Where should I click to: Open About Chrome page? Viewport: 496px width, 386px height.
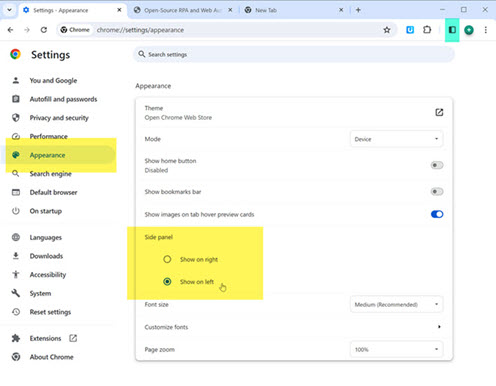pos(52,357)
